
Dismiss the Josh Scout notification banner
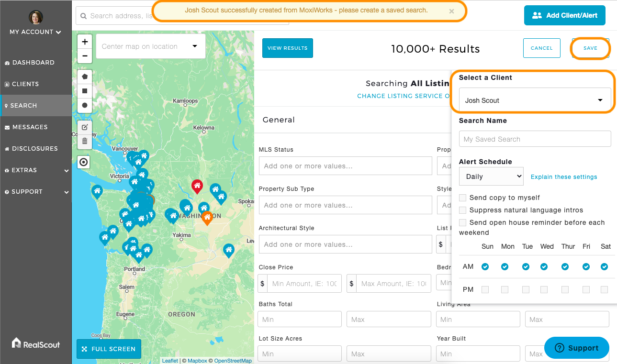click(451, 11)
